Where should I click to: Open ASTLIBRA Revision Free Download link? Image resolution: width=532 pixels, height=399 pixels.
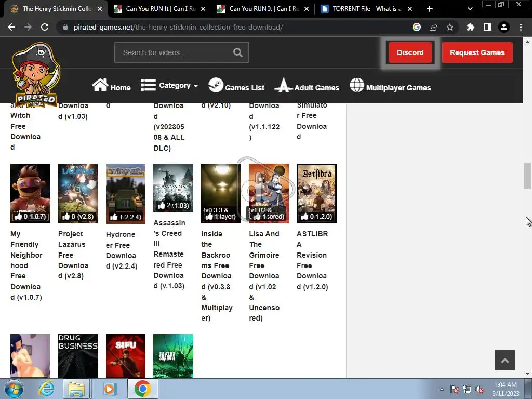tap(312, 260)
